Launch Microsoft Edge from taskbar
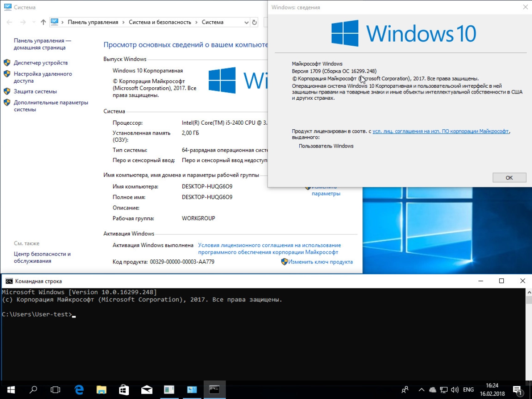 click(x=79, y=389)
